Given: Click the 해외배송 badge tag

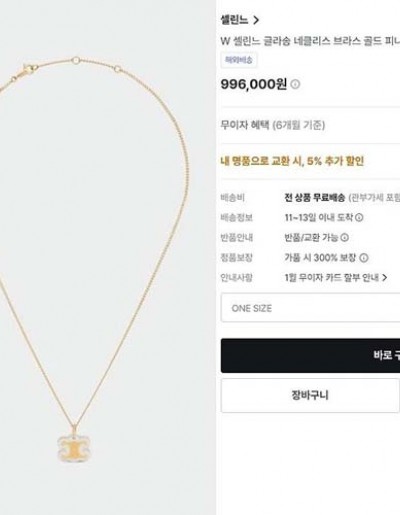Looking at the screenshot, I should [239, 60].
